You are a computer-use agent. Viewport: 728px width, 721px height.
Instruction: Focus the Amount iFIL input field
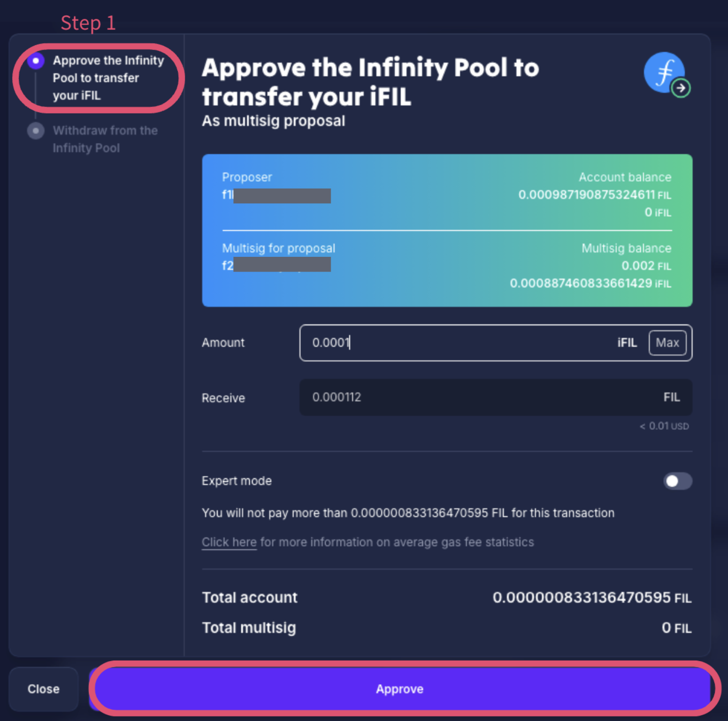457,343
